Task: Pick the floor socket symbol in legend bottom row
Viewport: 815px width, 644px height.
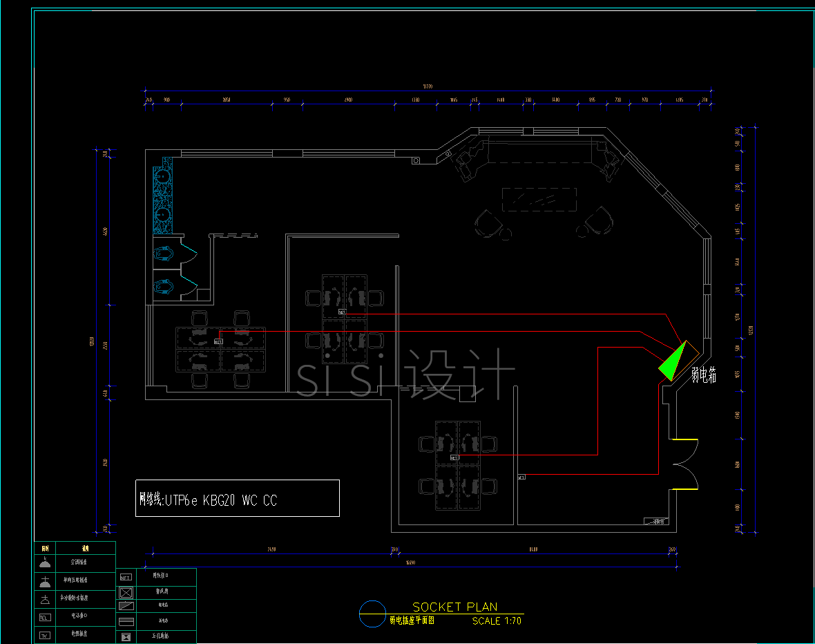Action: 126,636
